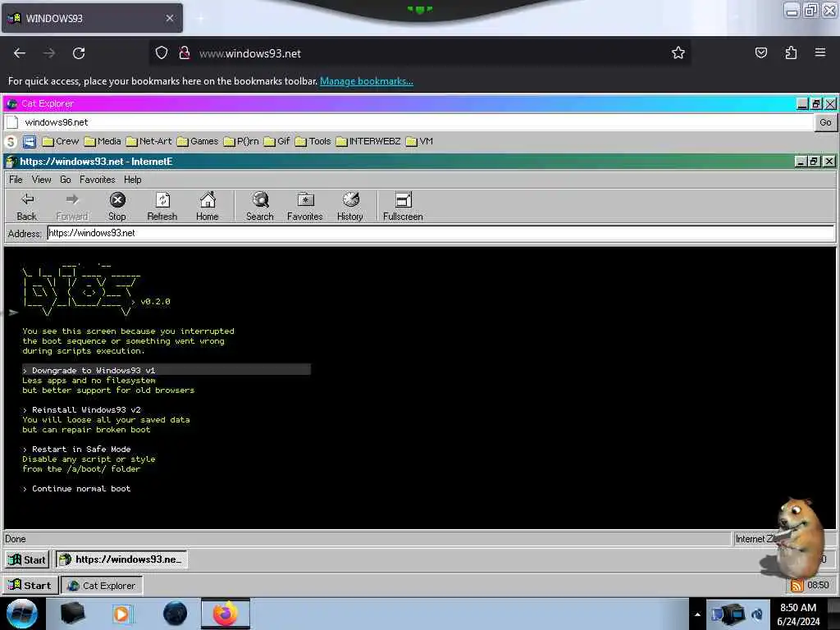Click Cat Explorer taskbar item
Image resolution: width=840 pixels, height=630 pixels.
(102, 585)
